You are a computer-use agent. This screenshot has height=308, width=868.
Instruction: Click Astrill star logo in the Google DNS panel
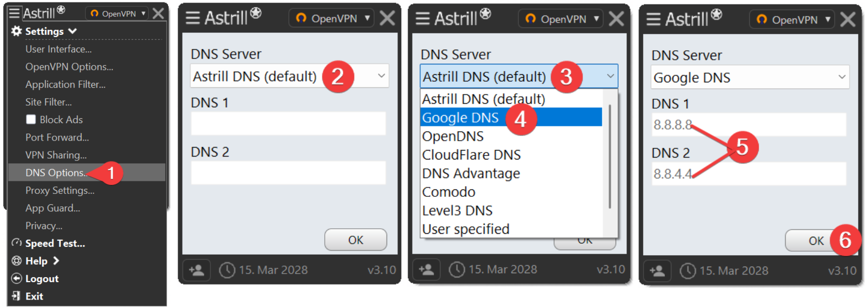pyautogui.click(x=716, y=14)
